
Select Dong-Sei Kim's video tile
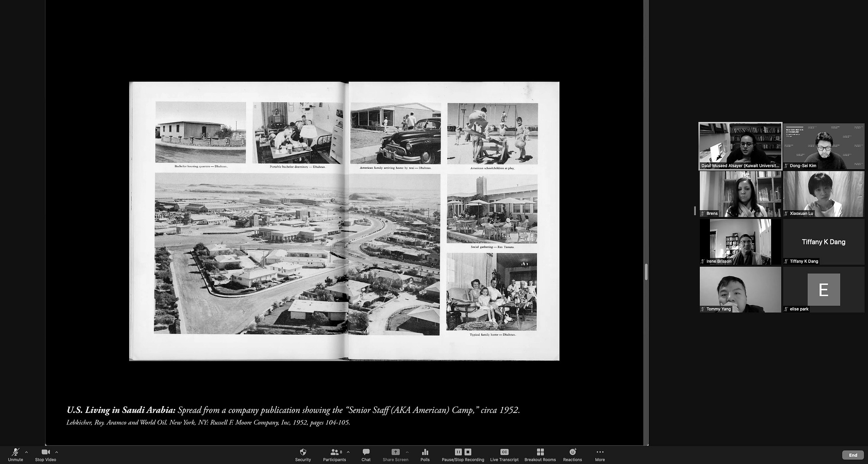click(823, 146)
